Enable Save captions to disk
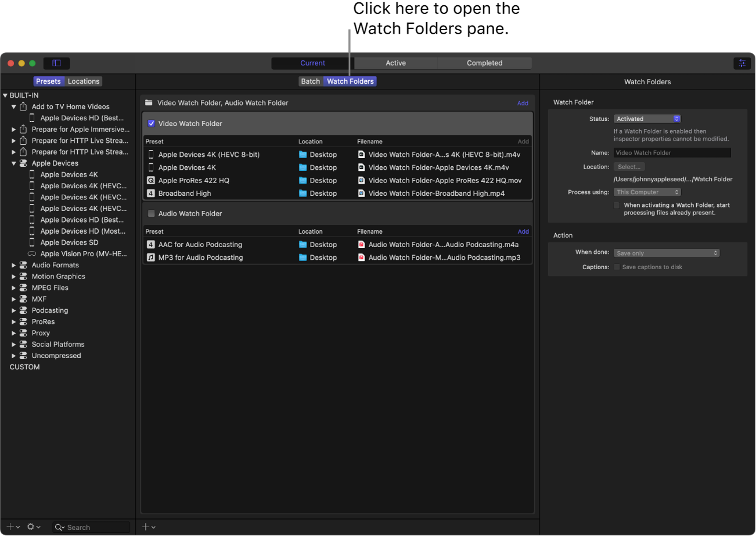 tap(617, 267)
